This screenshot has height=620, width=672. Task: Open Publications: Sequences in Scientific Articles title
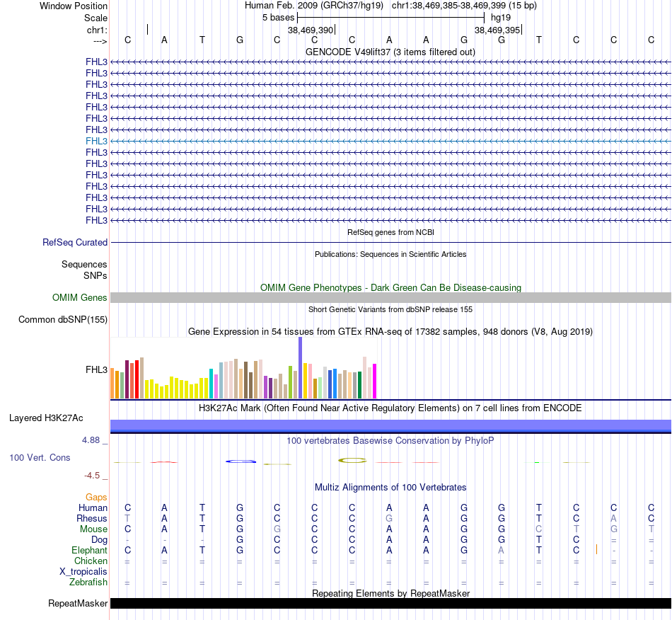tap(390, 254)
